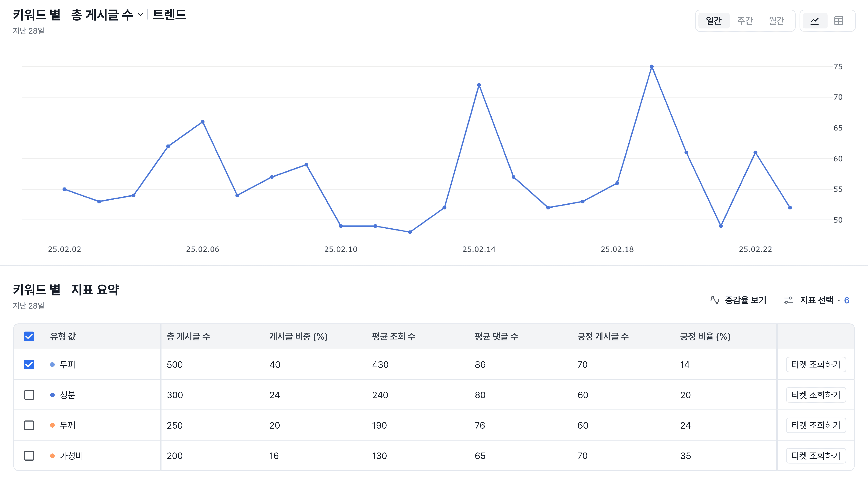868x480 pixels.
Task: Click the orange 가성비 color dot
Action: click(x=52, y=456)
